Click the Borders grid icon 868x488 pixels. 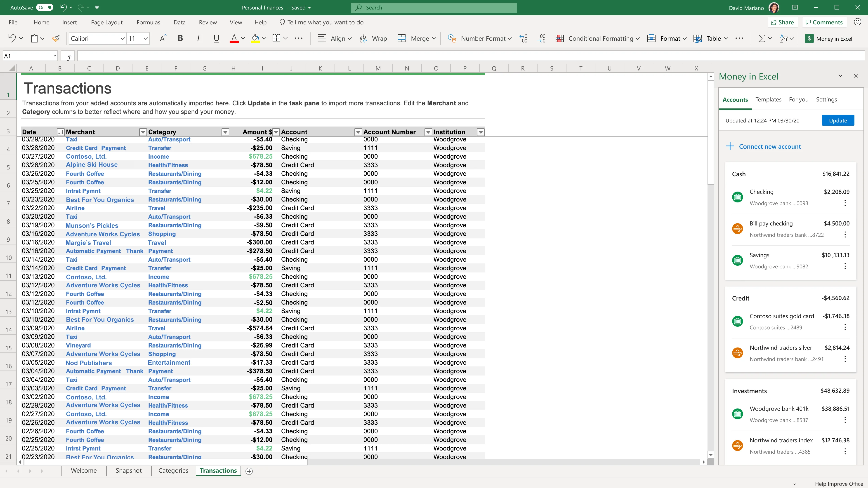point(276,38)
